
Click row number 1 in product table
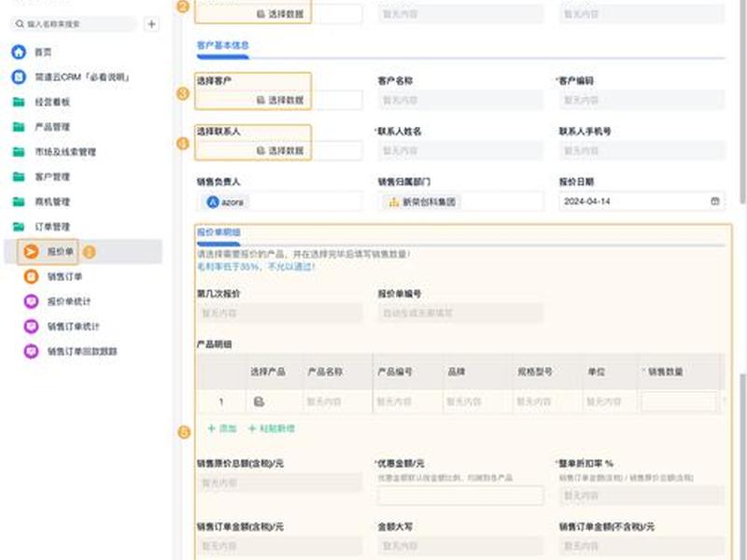pos(221,402)
